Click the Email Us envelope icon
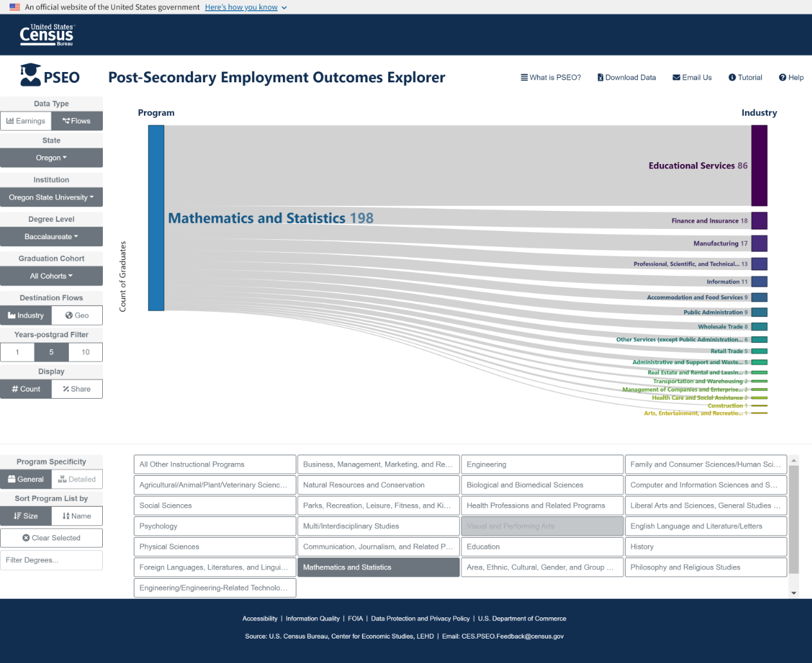Viewport: 812px width, 663px height. [676, 77]
